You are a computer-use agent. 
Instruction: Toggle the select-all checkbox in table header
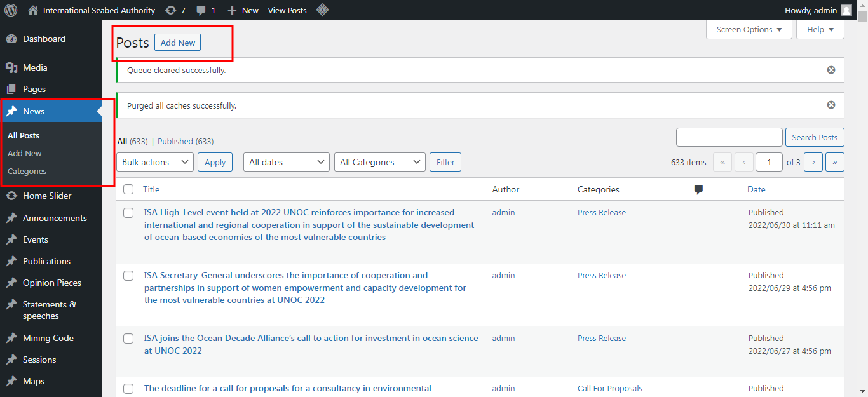click(x=128, y=189)
